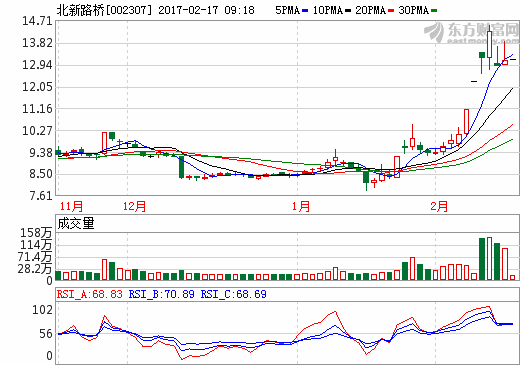The image size is (520, 365).
Task: Click the 8.50 price axis label
Action: (x=41, y=174)
